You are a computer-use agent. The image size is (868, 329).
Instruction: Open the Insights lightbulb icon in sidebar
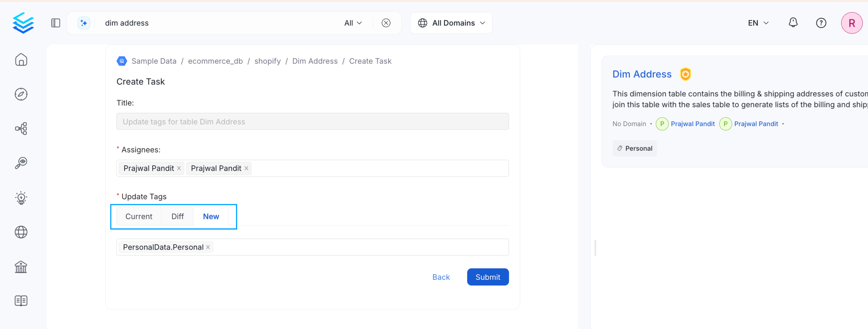pos(21,198)
